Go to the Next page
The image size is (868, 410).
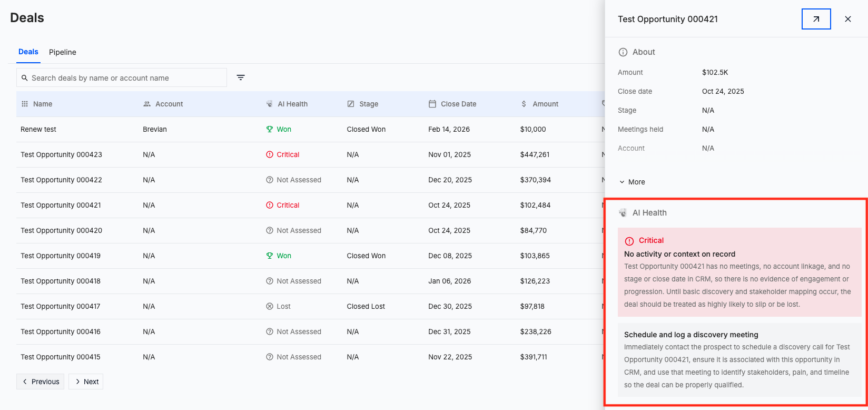pyautogui.click(x=86, y=382)
